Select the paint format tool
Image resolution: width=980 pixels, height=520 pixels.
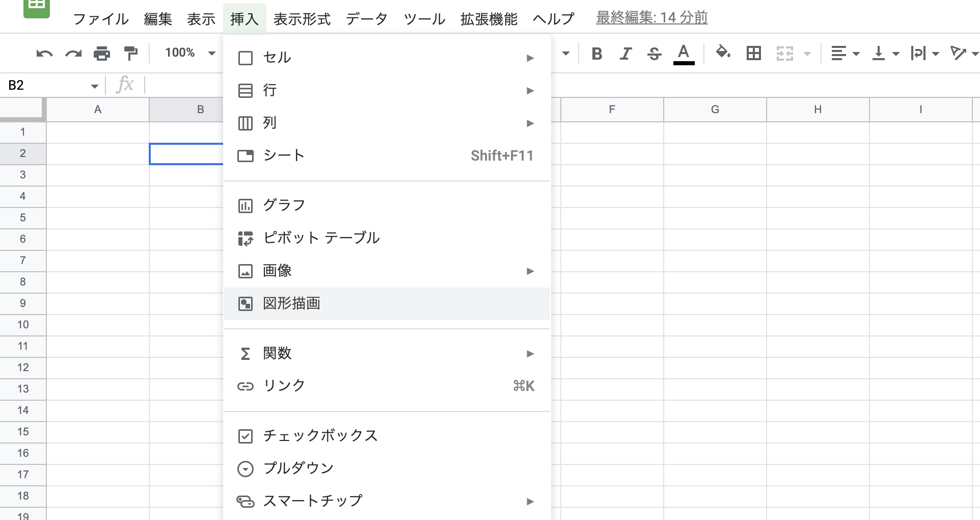pos(131,53)
